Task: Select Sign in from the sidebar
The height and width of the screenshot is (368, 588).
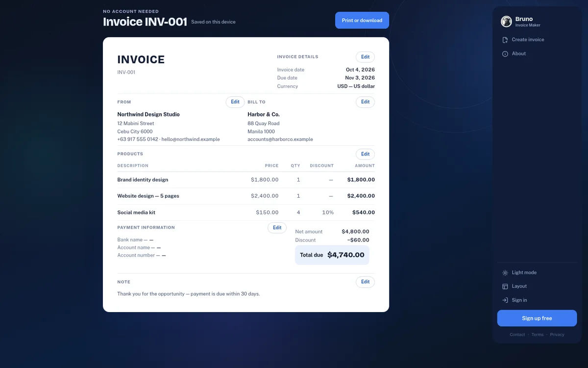Action: [x=537, y=300]
